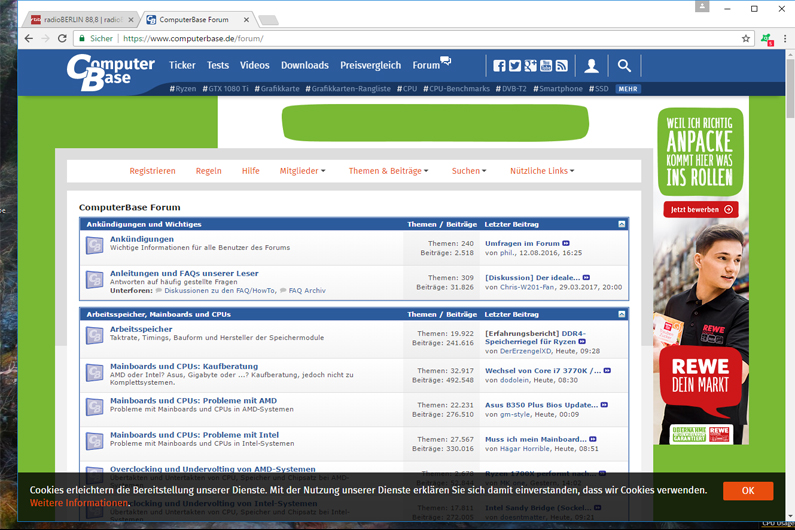The width and height of the screenshot is (795, 530).
Task: Open #Grafikkarten-Rangliste hashtag
Action: coord(348,89)
